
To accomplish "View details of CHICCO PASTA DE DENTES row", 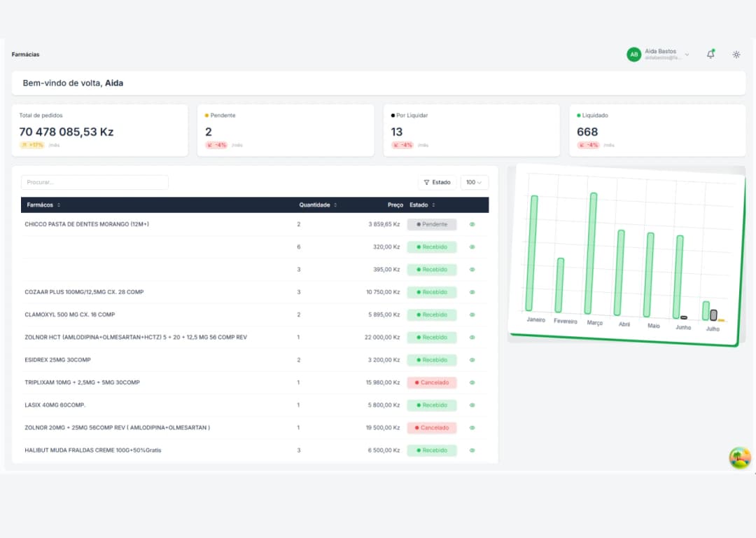I will point(472,225).
